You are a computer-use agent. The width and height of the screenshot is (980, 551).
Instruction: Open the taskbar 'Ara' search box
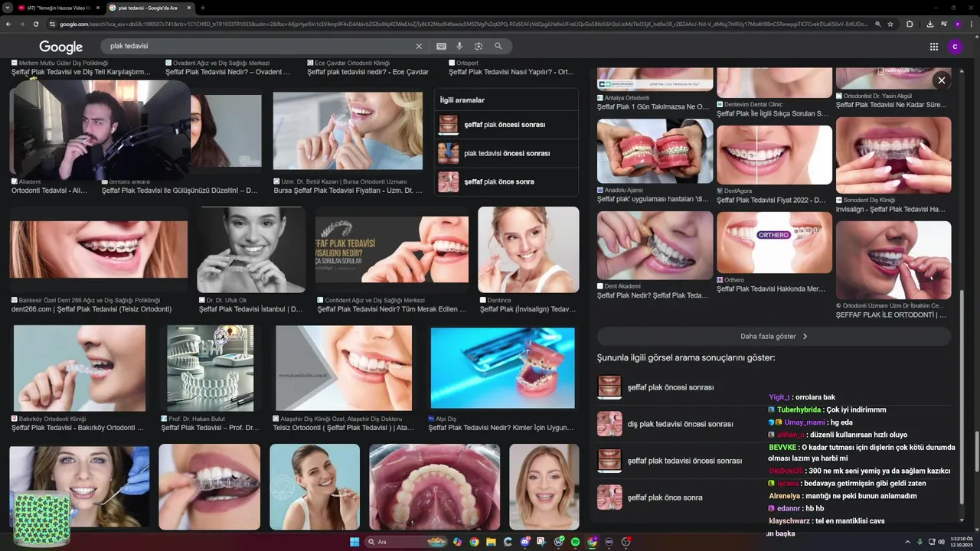click(x=406, y=542)
